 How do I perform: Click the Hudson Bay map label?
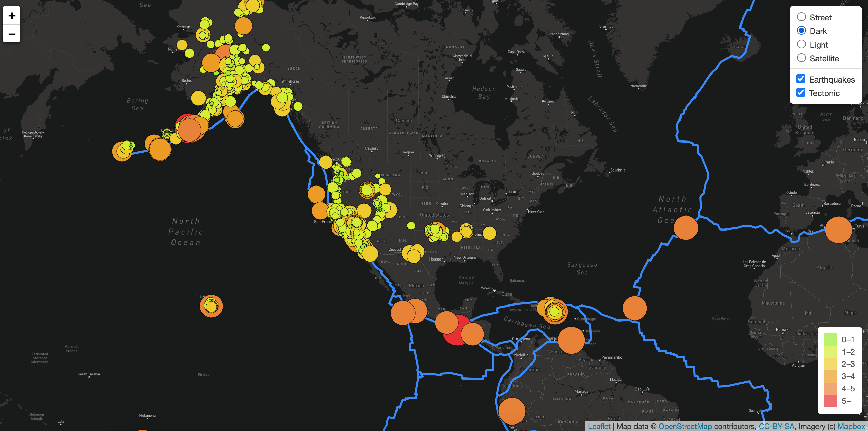(484, 93)
